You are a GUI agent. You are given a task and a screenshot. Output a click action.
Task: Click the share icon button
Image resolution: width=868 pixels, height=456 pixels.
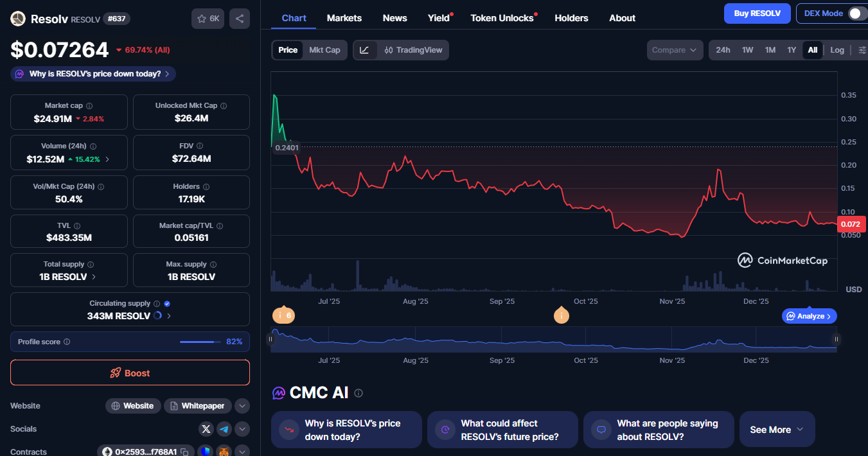pos(240,19)
